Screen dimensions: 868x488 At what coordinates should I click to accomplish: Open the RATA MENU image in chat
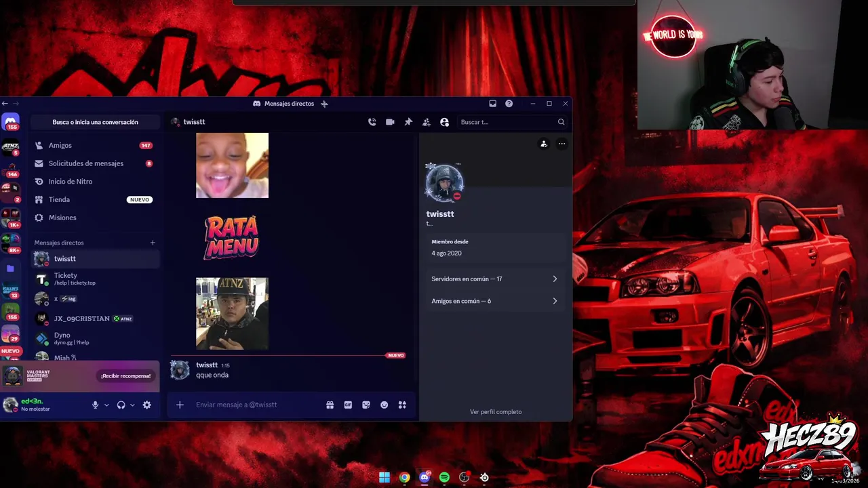click(x=232, y=237)
